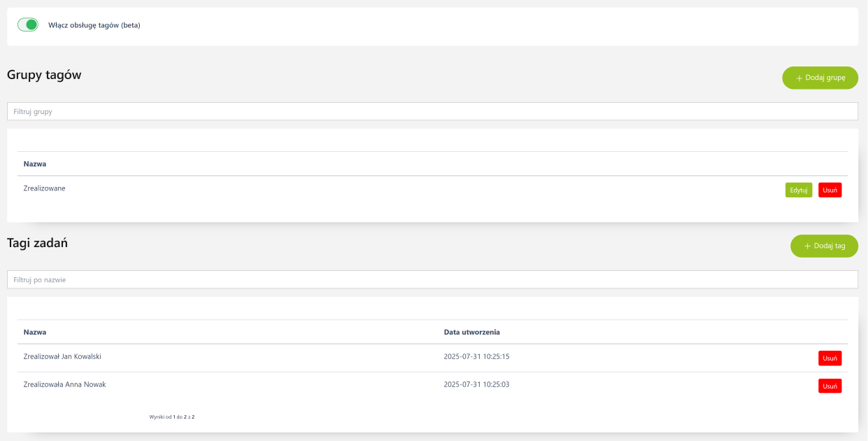Select the 'Zrealizowane' group row

pos(45,188)
